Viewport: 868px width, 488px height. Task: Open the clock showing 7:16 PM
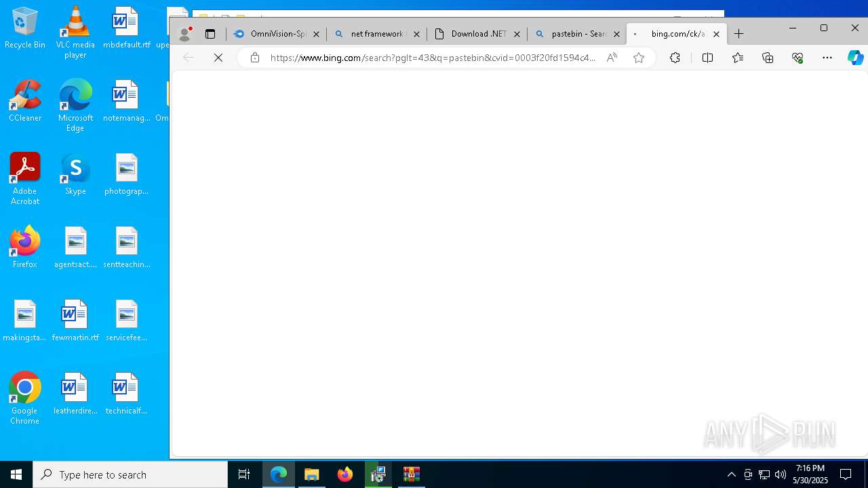click(810, 474)
